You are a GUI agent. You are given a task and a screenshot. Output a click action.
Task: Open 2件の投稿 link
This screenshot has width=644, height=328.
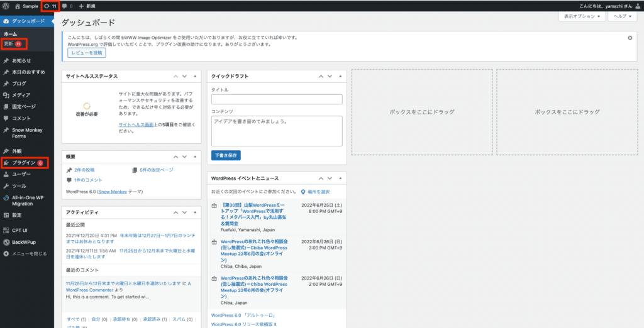pos(84,170)
